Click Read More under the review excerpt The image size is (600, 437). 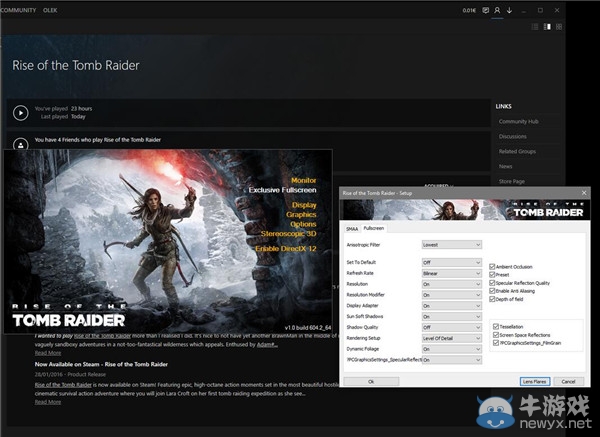pyautogui.click(x=48, y=353)
